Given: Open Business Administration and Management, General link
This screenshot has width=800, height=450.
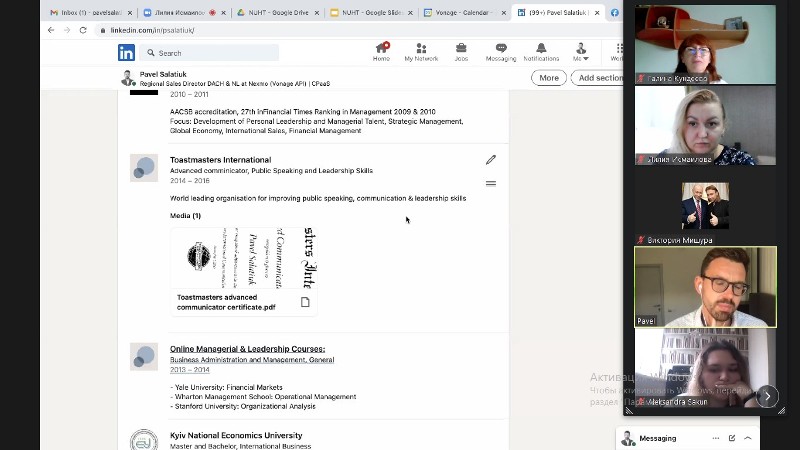Looking at the screenshot, I should pos(252,360).
